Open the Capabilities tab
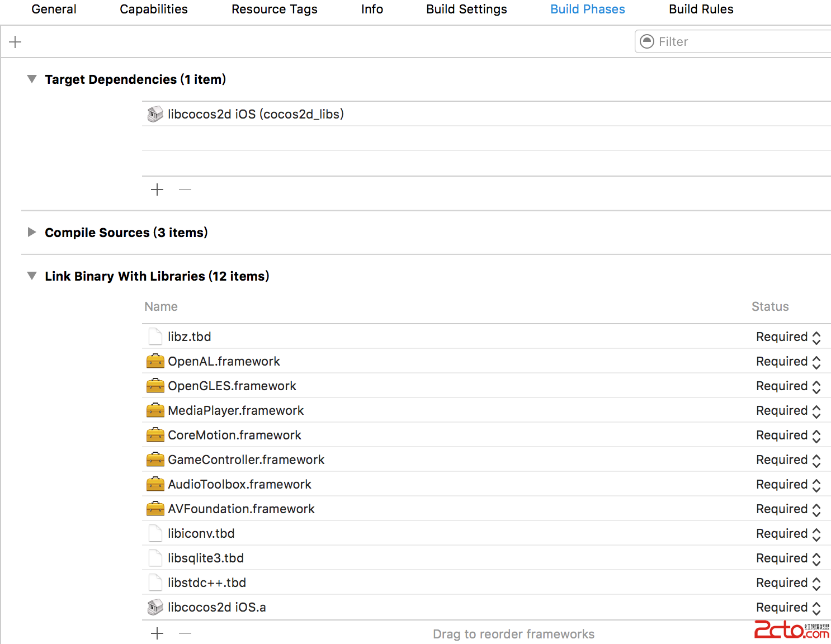 point(154,10)
